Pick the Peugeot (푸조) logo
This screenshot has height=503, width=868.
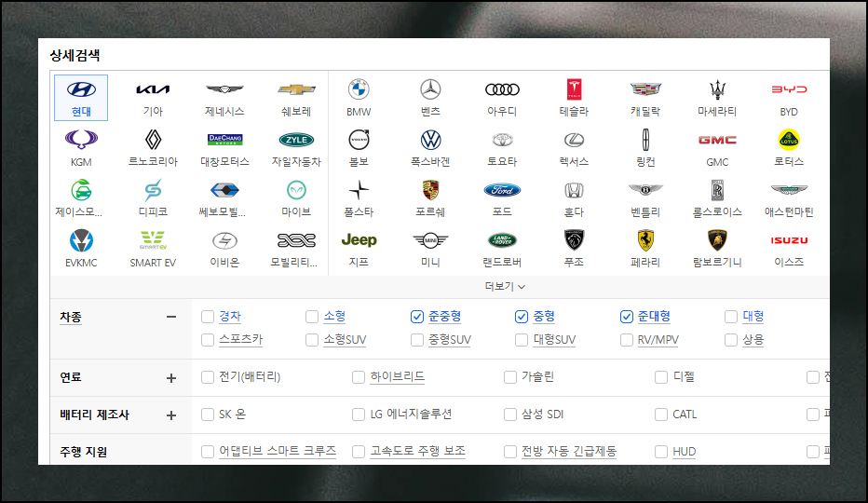click(x=574, y=240)
